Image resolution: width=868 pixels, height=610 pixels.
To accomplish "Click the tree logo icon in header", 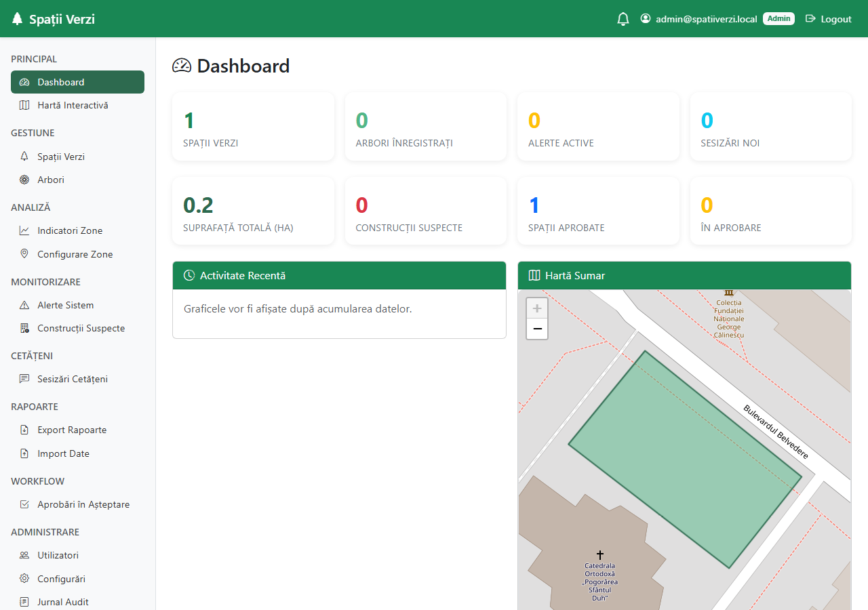I will (x=17, y=19).
